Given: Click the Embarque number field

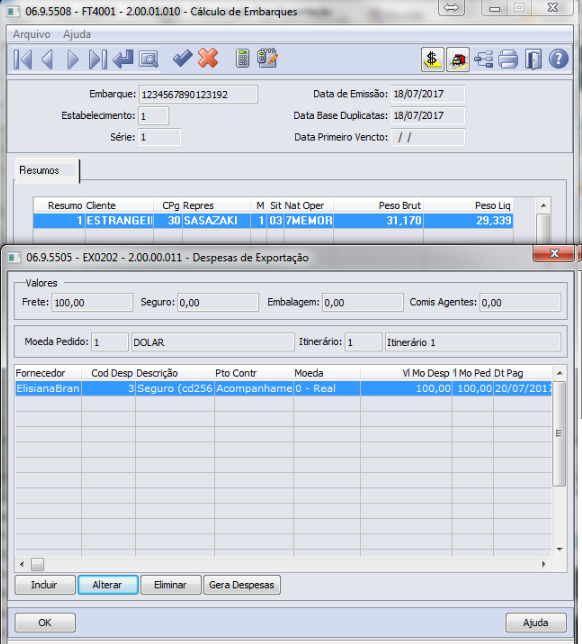Looking at the screenshot, I should coord(198,94).
